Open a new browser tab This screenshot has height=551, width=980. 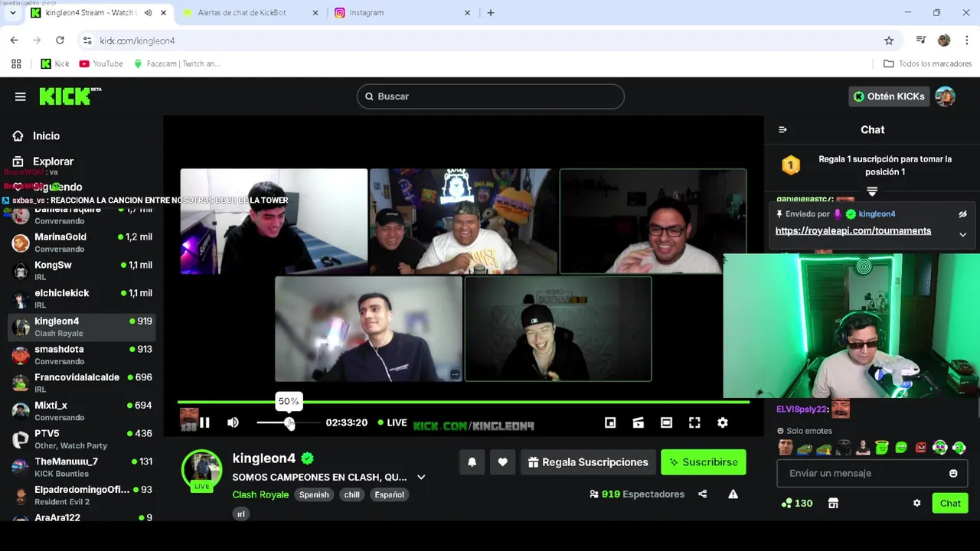(x=491, y=13)
